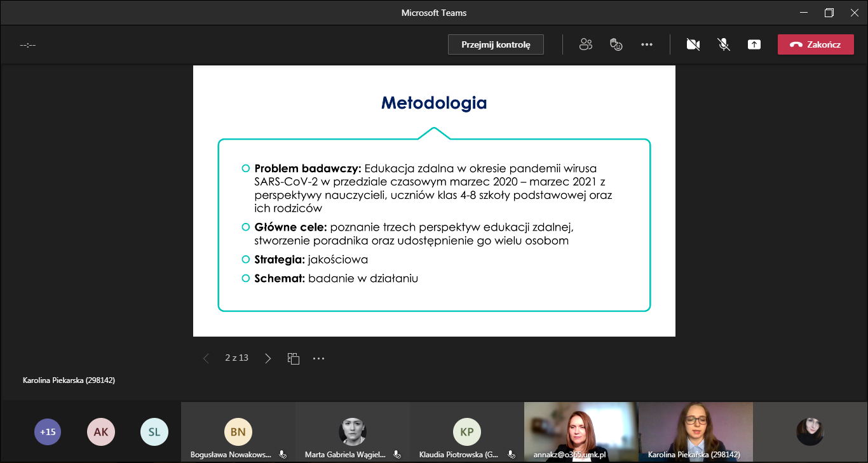The height and width of the screenshot is (463, 868).
Task: Click the rightmost participant avatar photo
Action: [x=810, y=432]
